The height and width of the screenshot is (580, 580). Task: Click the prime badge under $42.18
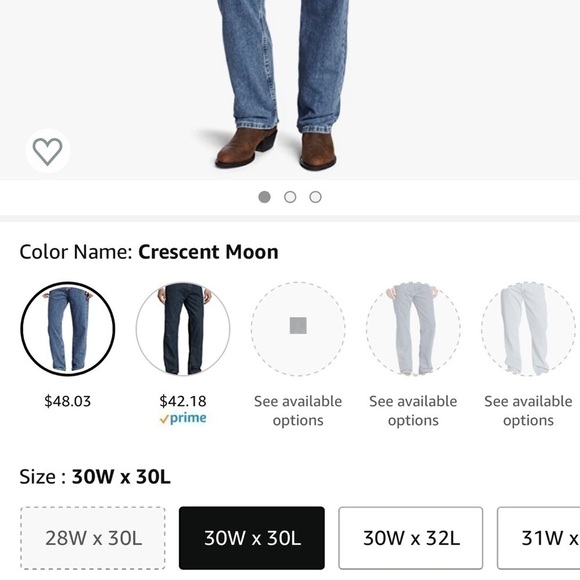(x=183, y=418)
